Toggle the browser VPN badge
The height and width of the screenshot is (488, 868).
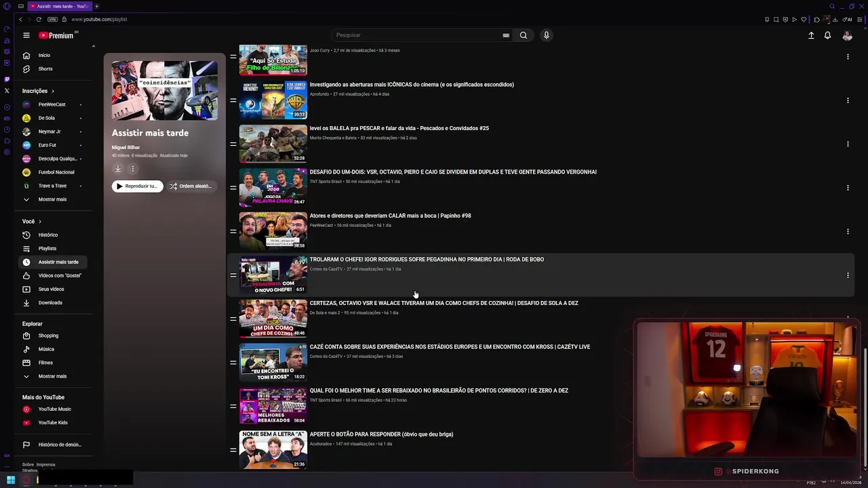point(52,19)
